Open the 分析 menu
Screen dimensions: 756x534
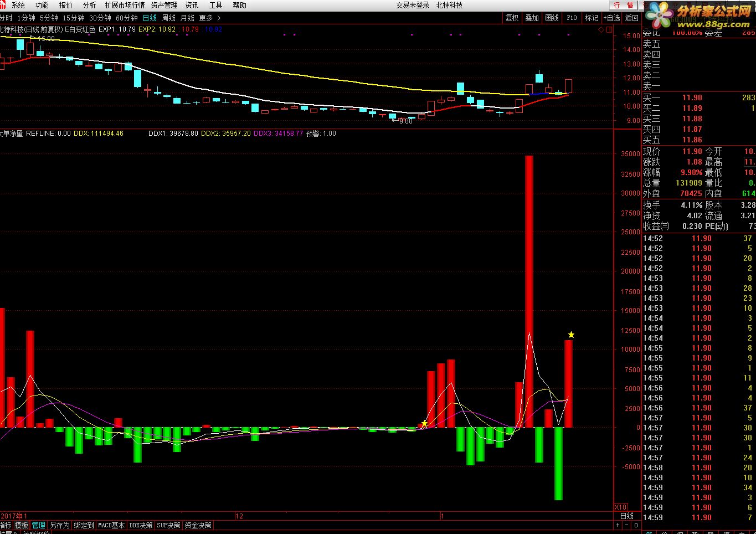tap(89, 5)
